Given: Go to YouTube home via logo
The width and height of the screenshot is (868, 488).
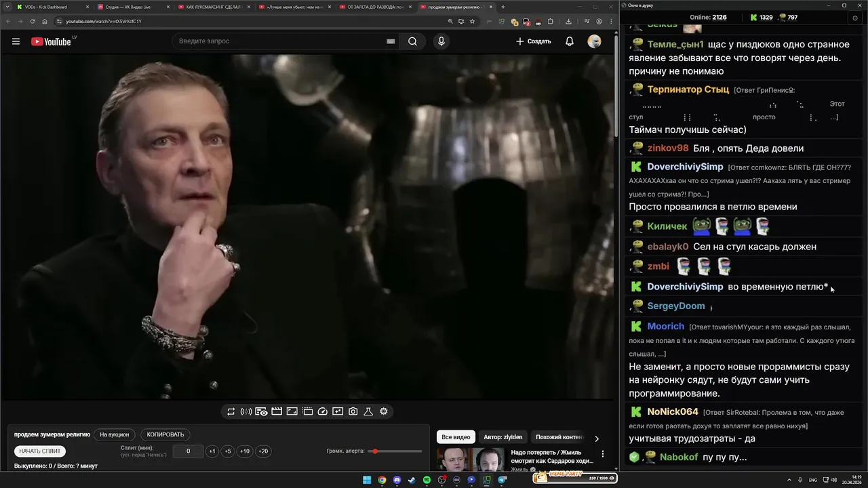Looking at the screenshot, I should pyautogui.click(x=51, y=41).
